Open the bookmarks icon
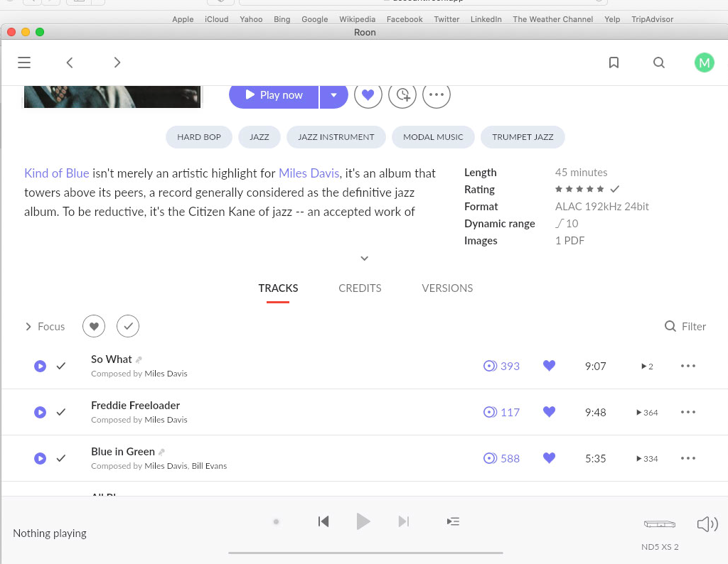This screenshot has width=728, height=564. (x=614, y=62)
